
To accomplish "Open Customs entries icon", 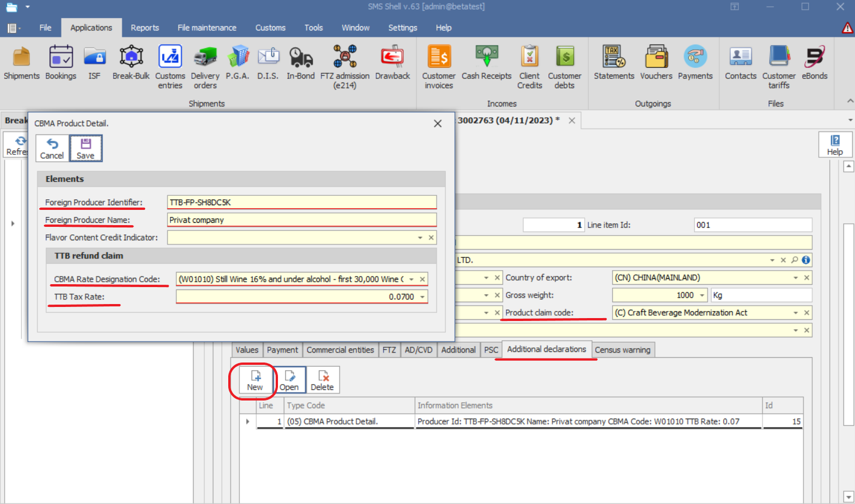I will point(170,67).
